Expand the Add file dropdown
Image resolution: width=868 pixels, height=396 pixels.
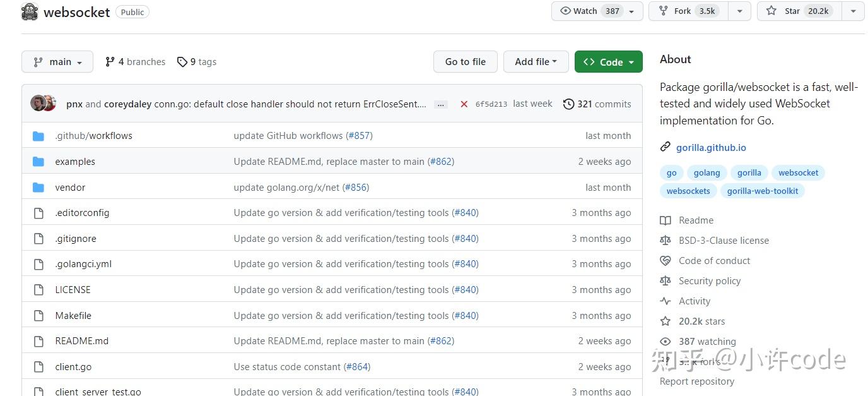(x=536, y=62)
